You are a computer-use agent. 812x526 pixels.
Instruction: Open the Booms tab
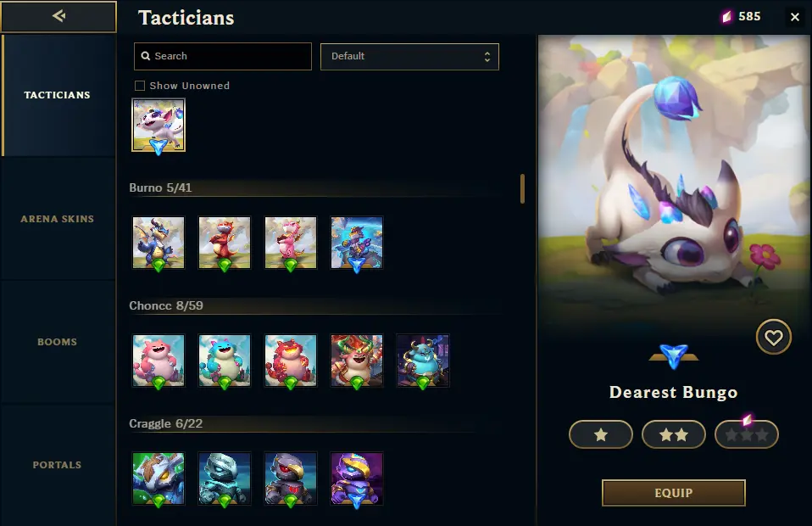point(58,342)
